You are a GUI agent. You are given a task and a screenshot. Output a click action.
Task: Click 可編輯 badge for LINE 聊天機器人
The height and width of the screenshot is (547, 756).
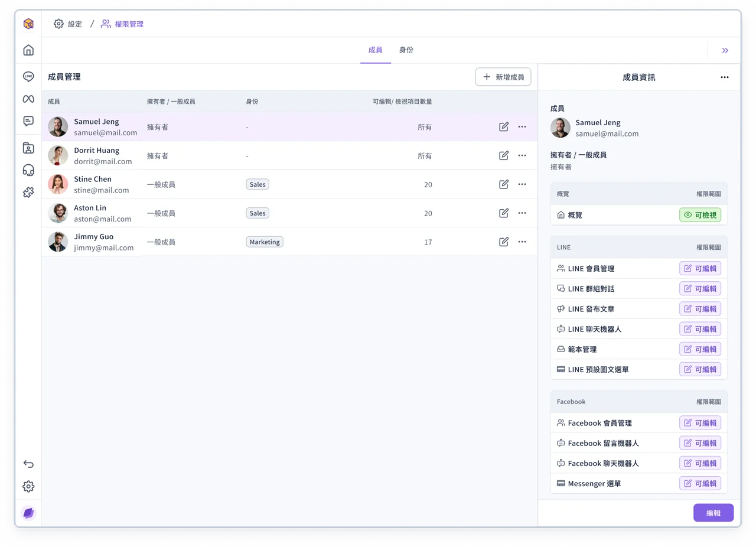(x=700, y=329)
